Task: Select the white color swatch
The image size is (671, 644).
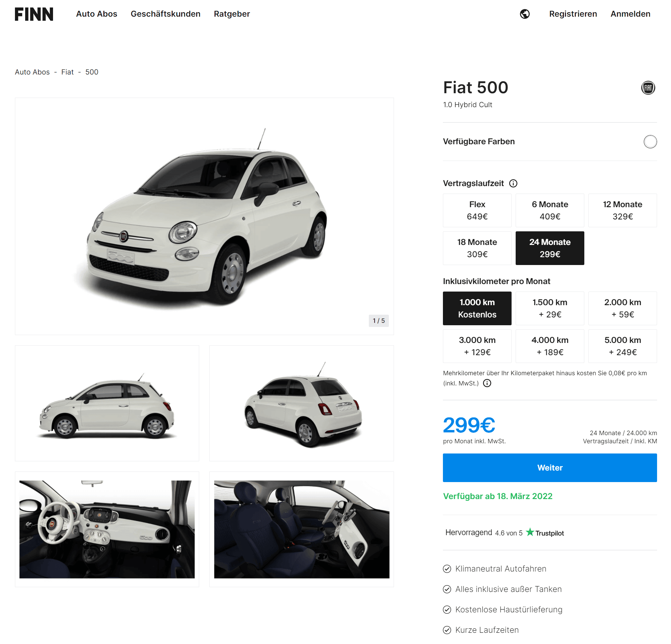Action: coord(650,142)
